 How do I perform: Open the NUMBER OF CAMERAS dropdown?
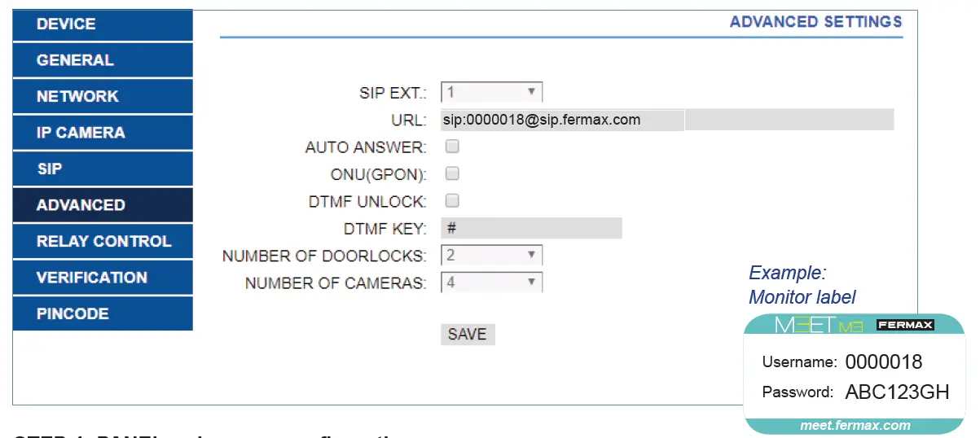491,283
